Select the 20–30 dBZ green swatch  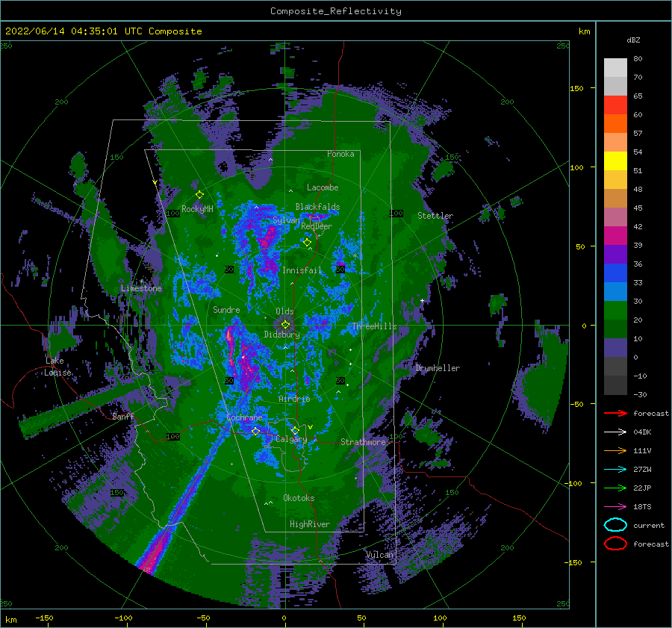pyautogui.click(x=615, y=311)
